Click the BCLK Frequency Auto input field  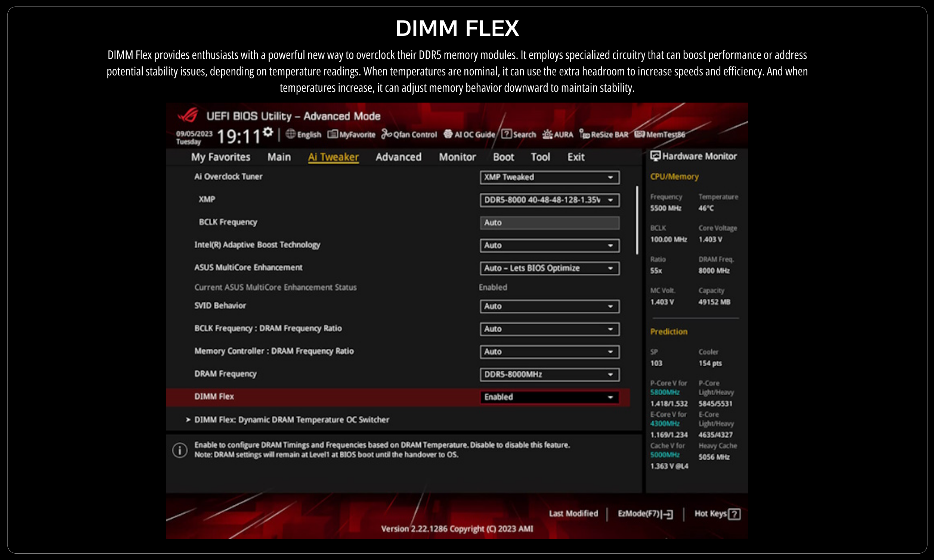[x=549, y=223]
